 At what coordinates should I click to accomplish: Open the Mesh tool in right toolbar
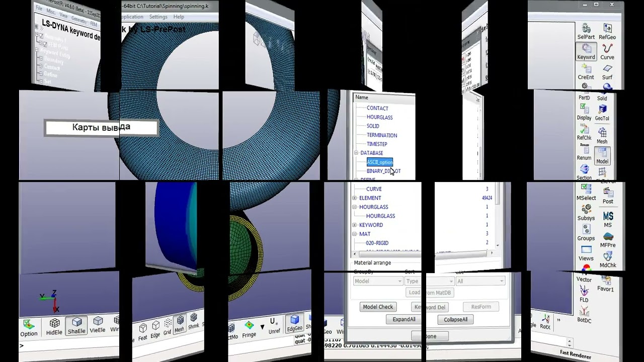[602, 136]
